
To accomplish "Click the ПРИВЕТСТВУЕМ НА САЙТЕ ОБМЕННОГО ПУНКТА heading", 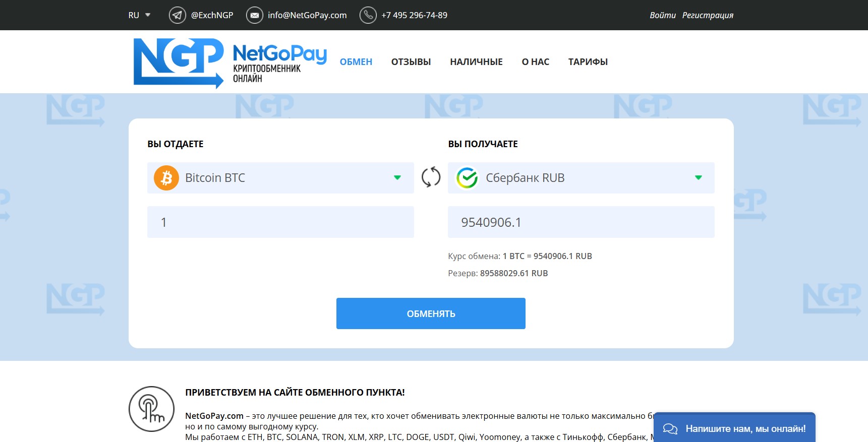I will pos(295,393).
